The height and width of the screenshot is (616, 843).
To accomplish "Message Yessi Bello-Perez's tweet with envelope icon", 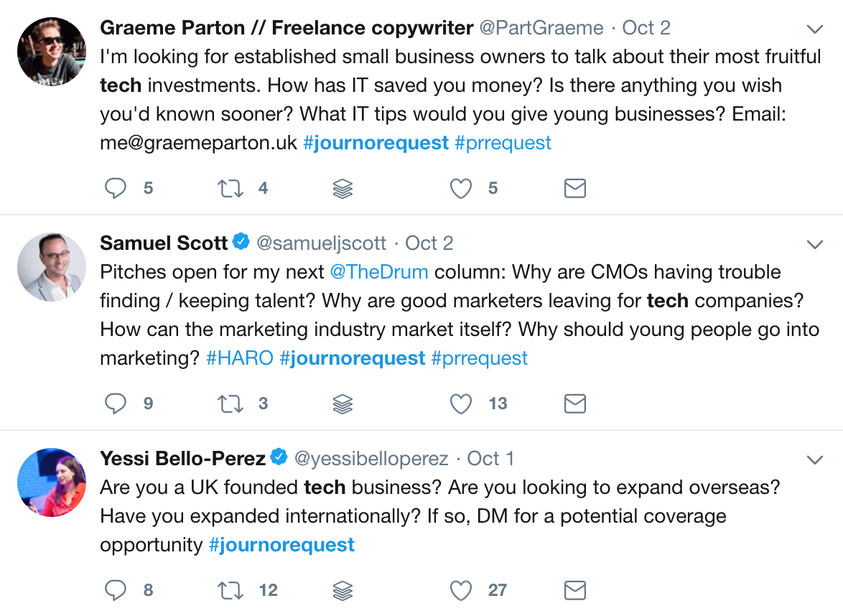I will [x=575, y=591].
